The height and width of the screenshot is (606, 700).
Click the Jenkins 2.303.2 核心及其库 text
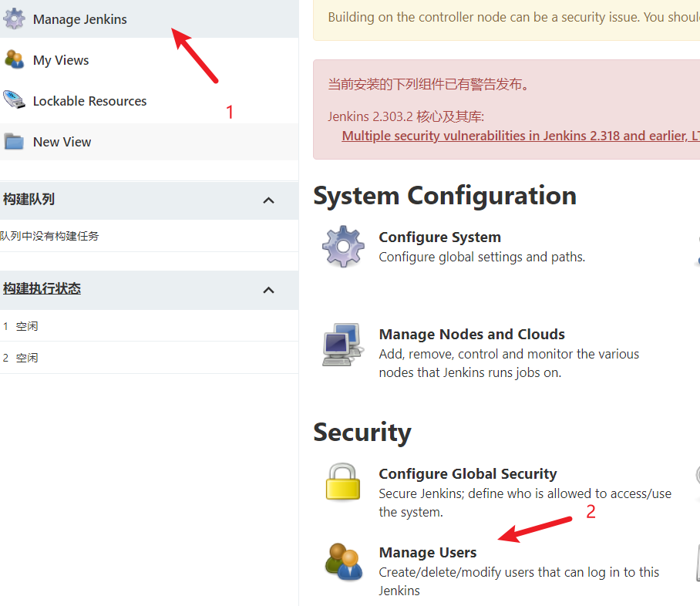[406, 116]
